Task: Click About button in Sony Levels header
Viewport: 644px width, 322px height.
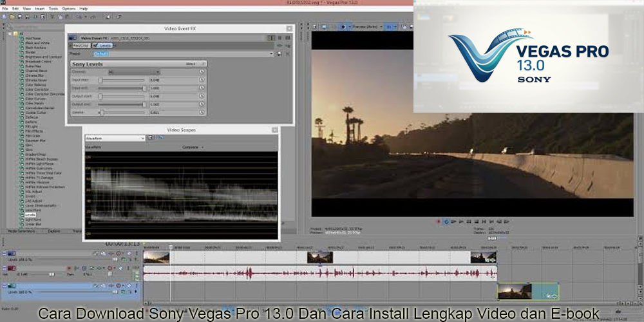Action: pyautogui.click(x=191, y=64)
